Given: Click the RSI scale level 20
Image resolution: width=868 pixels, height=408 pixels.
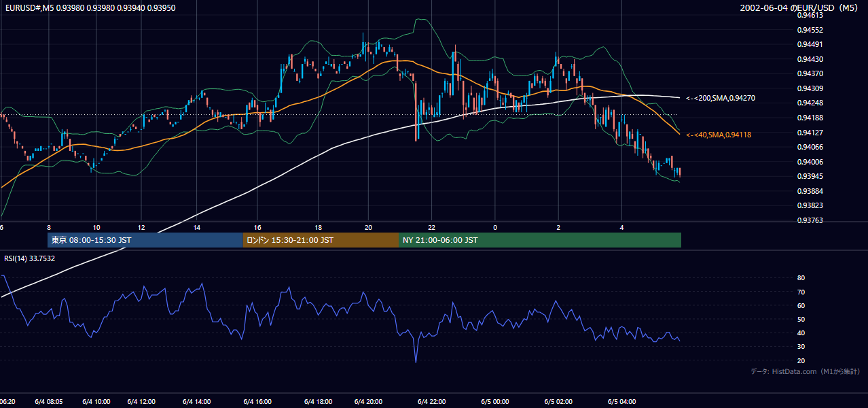Looking at the screenshot, I should 801,360.
